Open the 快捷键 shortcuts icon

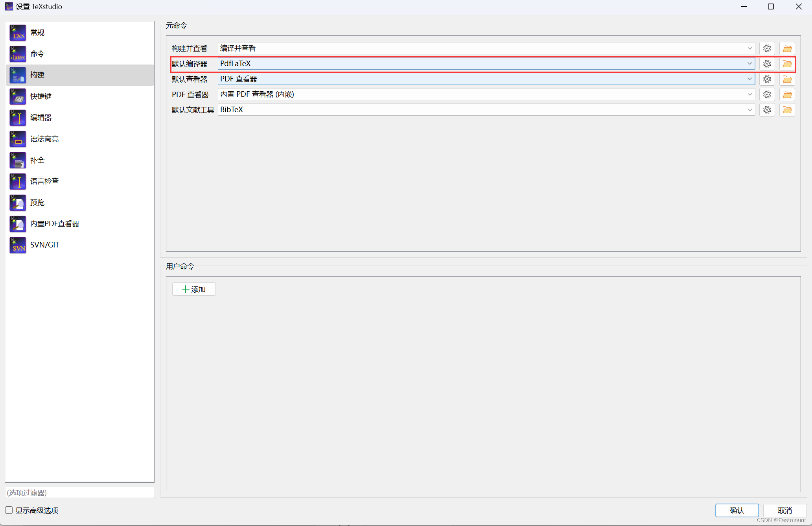18,96
